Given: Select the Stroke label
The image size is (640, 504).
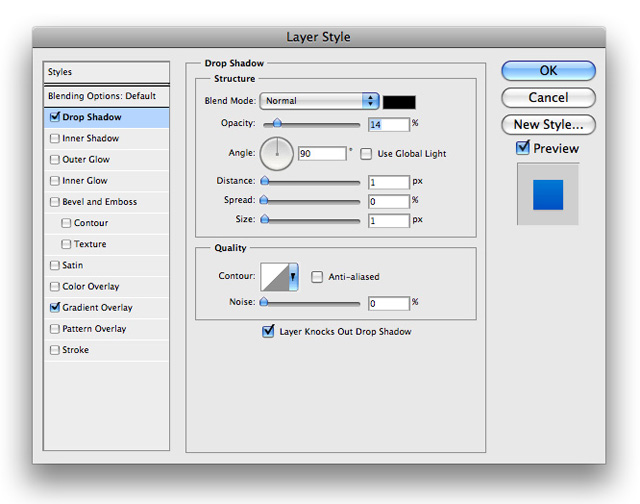Looking at the screenshot, I should point(76,350).
